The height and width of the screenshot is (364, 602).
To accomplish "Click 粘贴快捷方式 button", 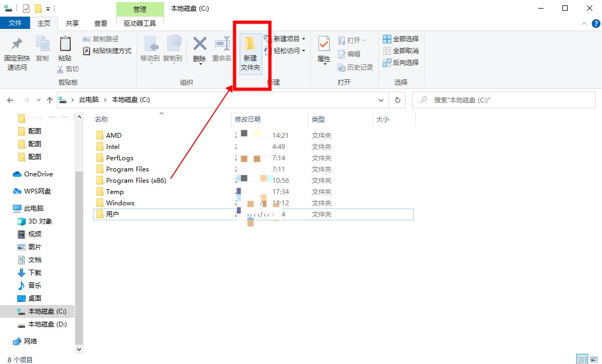I will (x=107, y=51).
